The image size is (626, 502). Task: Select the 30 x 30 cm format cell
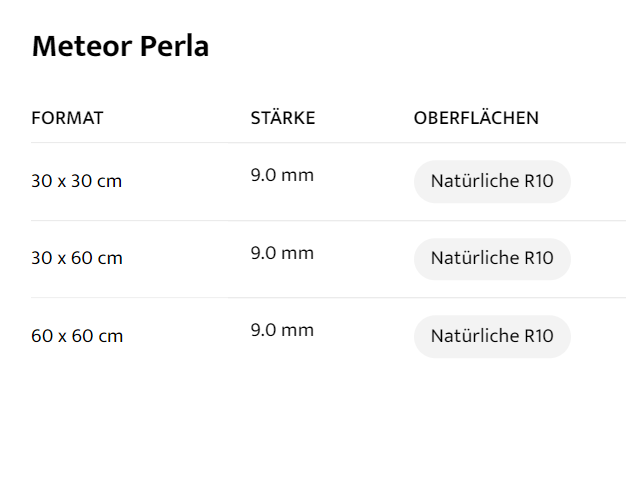pyautogui.click(x=77, y=181)
